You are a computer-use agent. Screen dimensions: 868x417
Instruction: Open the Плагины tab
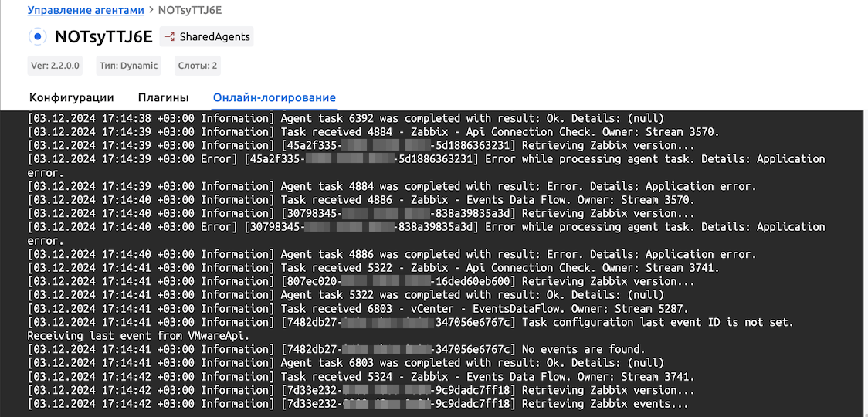click(x=163, y=97)
